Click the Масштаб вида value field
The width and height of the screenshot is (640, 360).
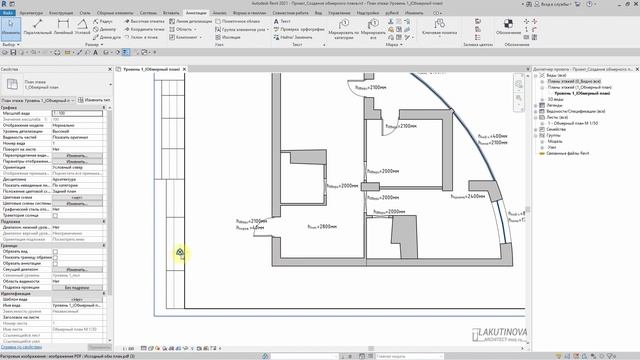[77, 113]
